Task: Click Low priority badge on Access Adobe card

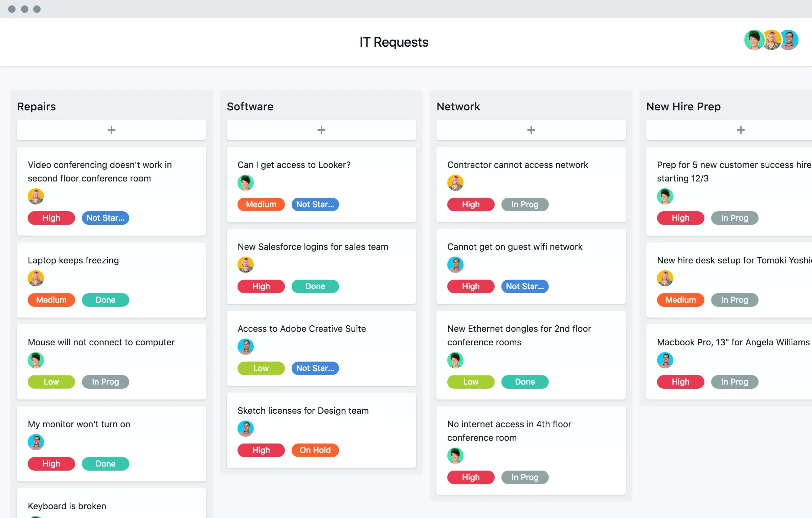Action: pos(261,368)
